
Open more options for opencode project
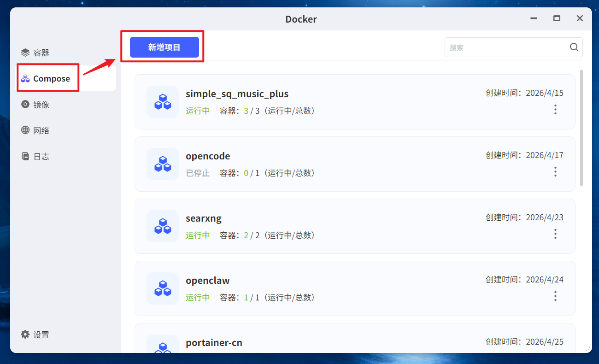(x=555, y=171)
